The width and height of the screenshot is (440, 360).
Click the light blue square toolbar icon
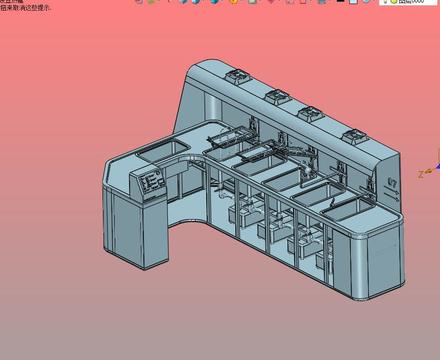tap(353, 1)
